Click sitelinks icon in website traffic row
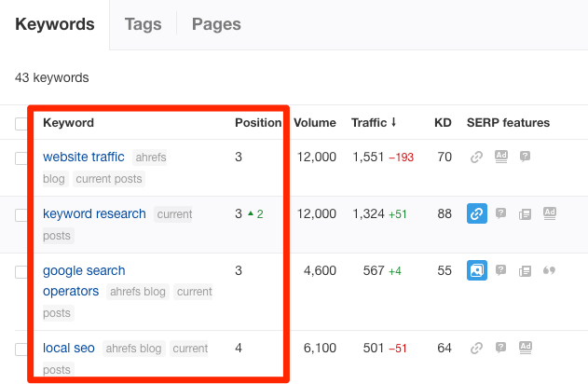588x384 pixels. pyautogui.click(x=476, y=157)
